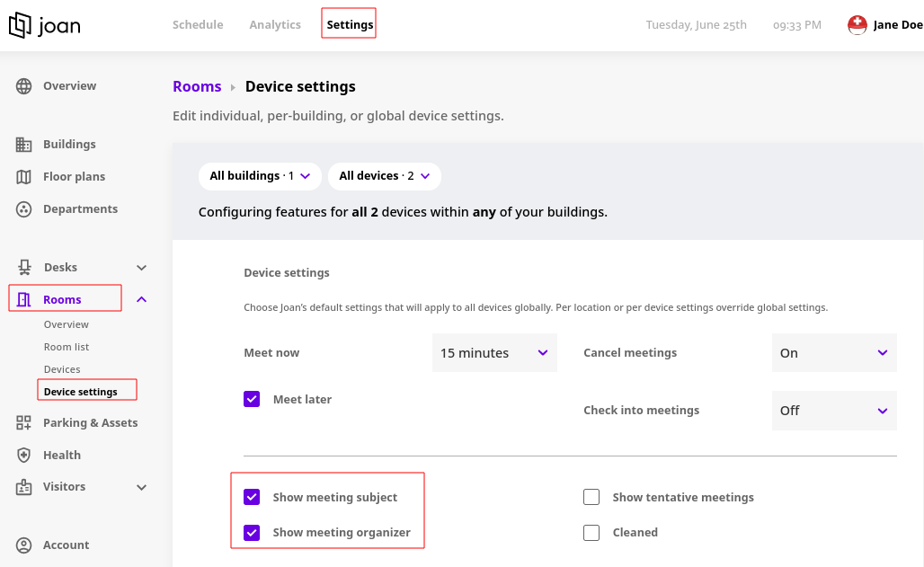Open the Overview globe icon
The image size is (924, 567).
[23, 86]
